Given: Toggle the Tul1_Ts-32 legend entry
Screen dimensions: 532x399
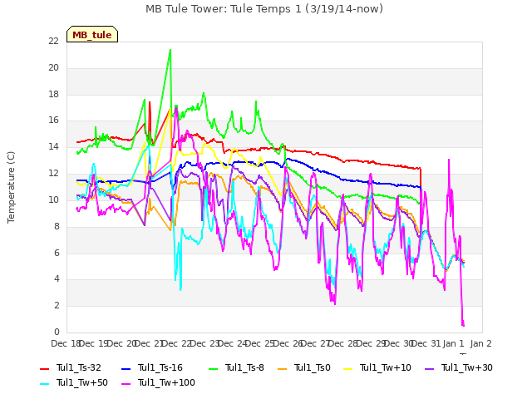Looking at the screenshot, I should coord(71,367).
